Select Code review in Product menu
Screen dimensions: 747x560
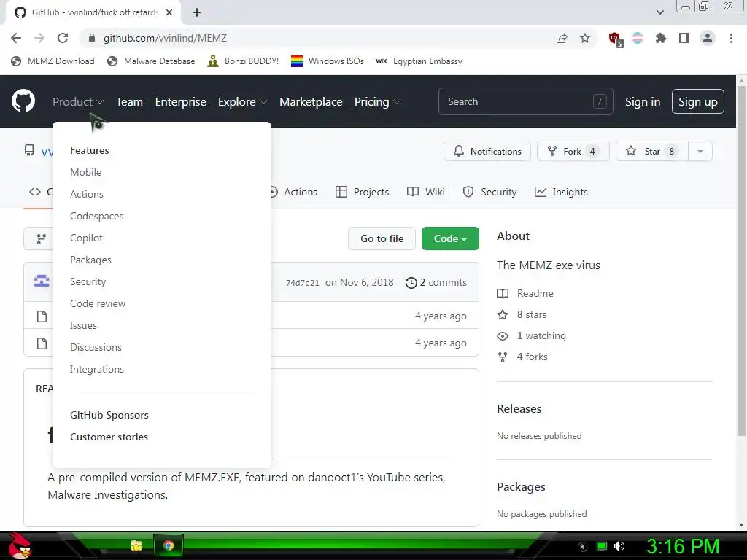tap(98, 304)
